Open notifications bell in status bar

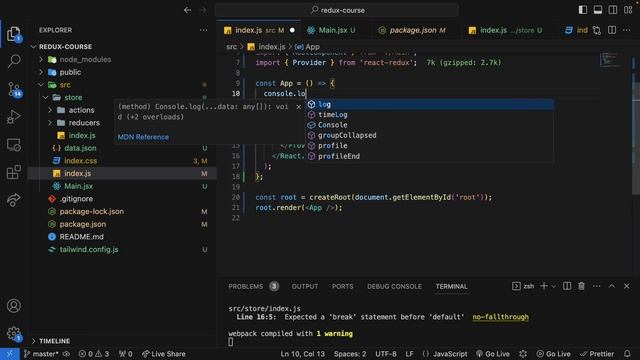point(627,354)
